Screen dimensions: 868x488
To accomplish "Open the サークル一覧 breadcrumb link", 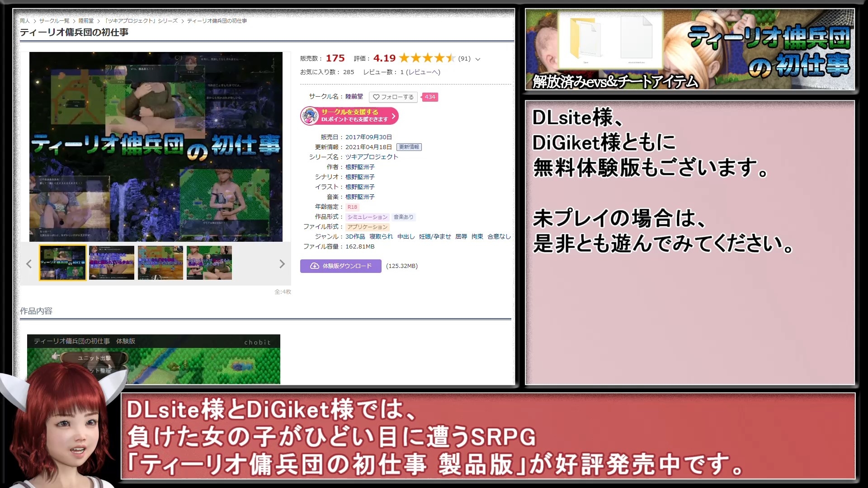I will (x=54, y=21).
